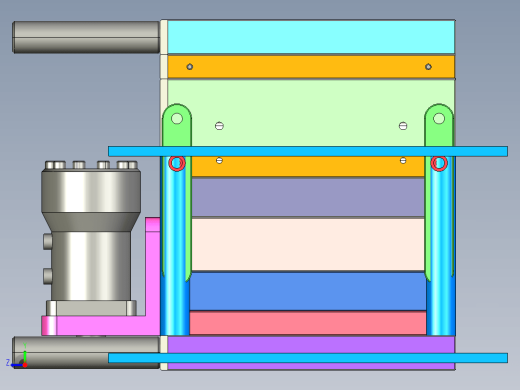Select the small left screw on lower orange plate
The image size is (520, 390).
click(219, 160)
